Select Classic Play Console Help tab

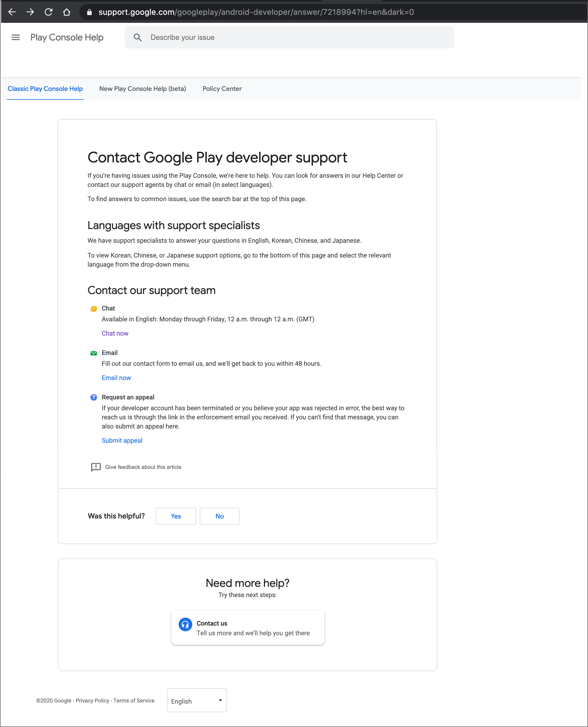(45, 89)
